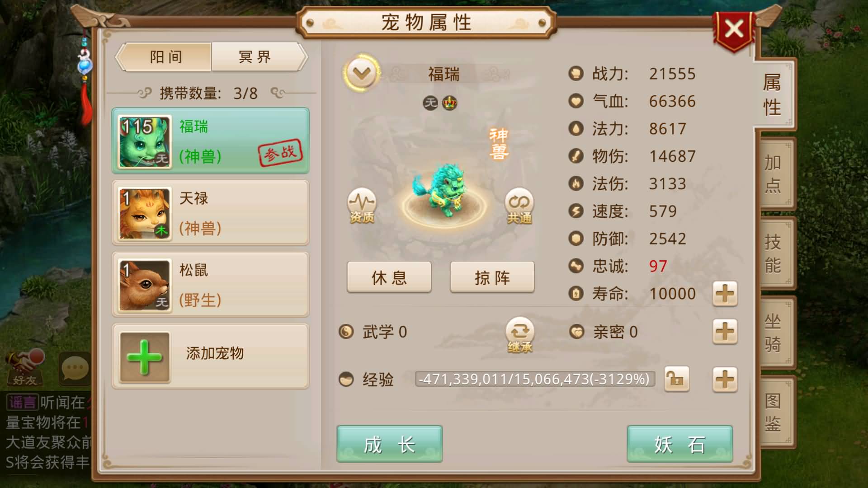Click plus icon next to 寿命

click(x=725, y=294)
